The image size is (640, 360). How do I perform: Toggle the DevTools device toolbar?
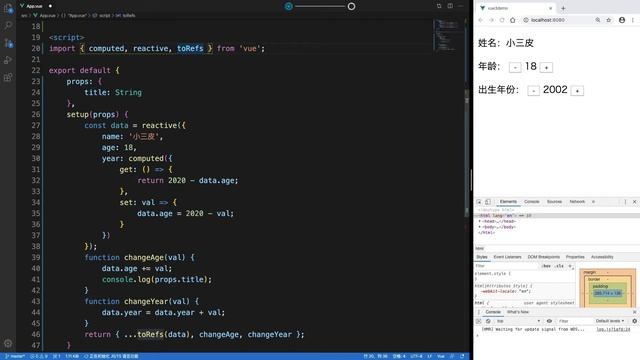[x=488, y=202]
